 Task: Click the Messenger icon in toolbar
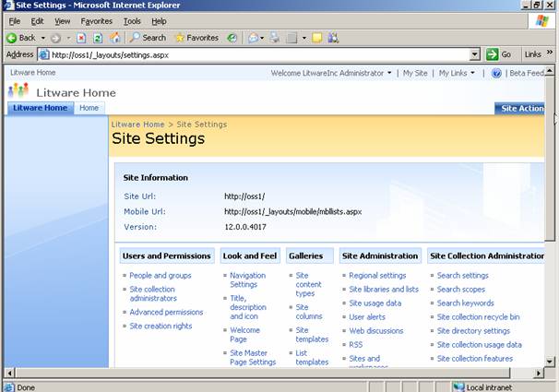pos(333,38)
